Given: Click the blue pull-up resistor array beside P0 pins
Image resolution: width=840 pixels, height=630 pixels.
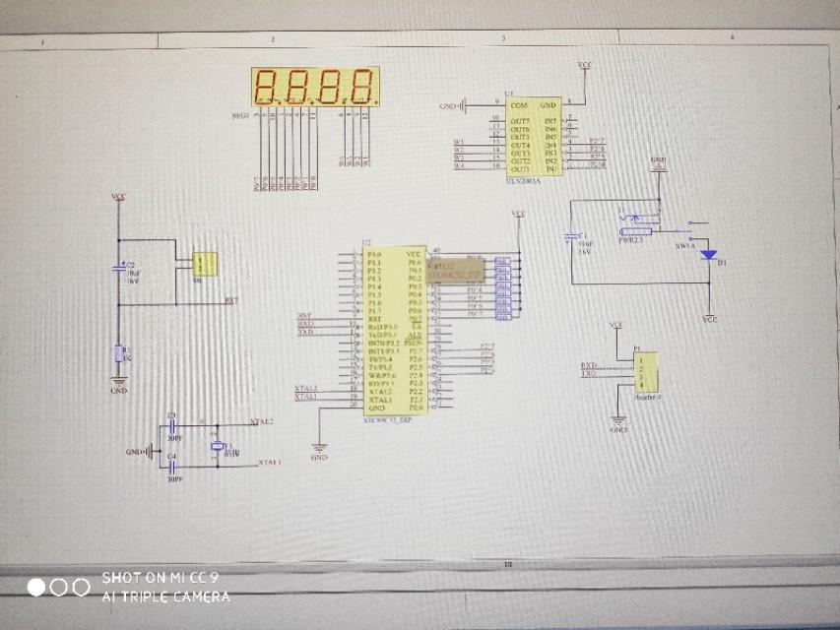Looking at the screenshot, I should [x=502, y=289].
